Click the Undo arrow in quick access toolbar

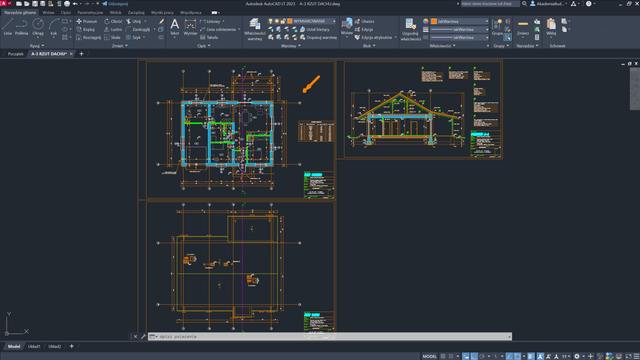tap(75, 4)
